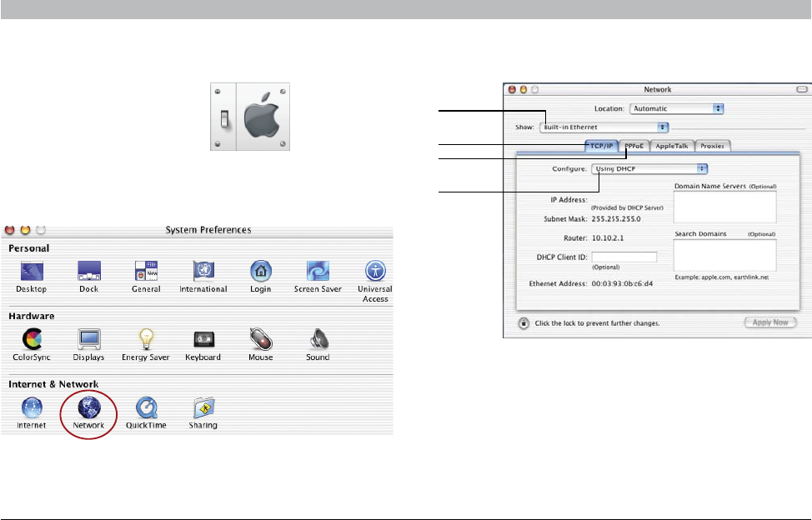The width and height of the screenshot is (812, 520).
Task: Minimize the System Preferences window with yellow button
Action: coord(25,229)
